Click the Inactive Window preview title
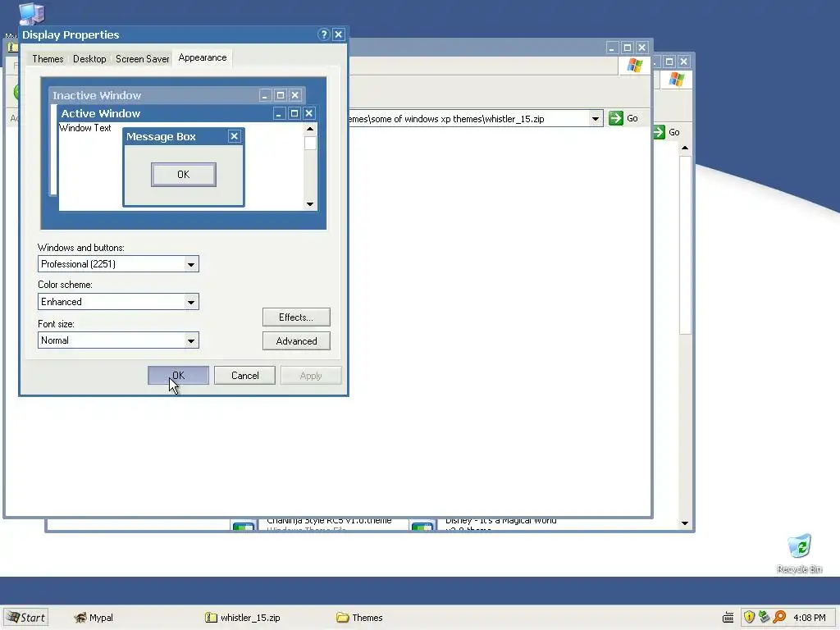The width and height of the screenshot is (840, 630). (97, 95)
